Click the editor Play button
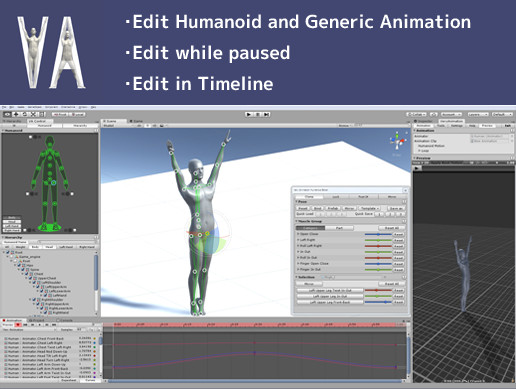This screenshot has width=516, height=389. click(249, 114)
